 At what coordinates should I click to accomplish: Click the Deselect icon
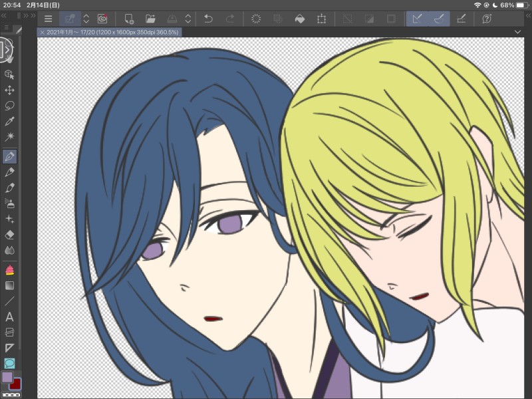[x=347, y=19]
